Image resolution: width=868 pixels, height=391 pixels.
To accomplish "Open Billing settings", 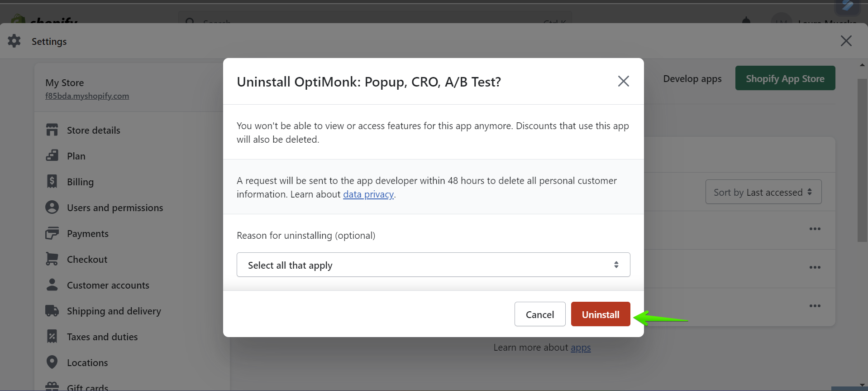I will pyautogui.click(x=80, y=182).
